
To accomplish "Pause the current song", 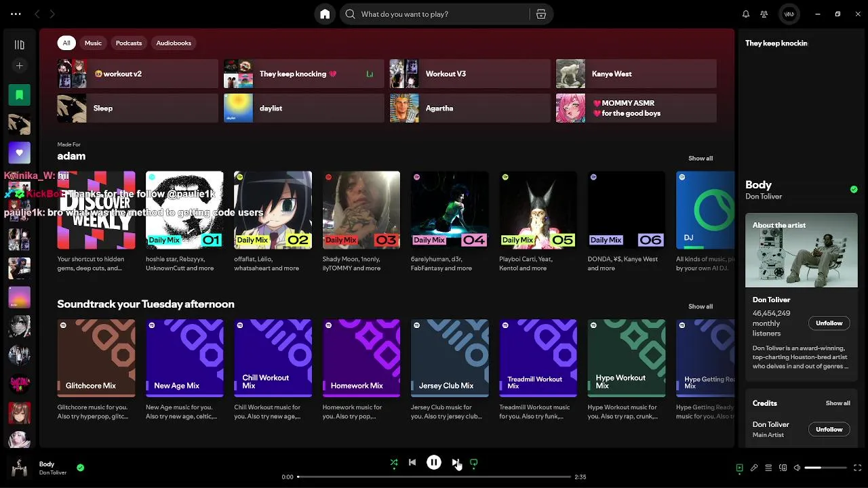I will click(x=434, y=463).
